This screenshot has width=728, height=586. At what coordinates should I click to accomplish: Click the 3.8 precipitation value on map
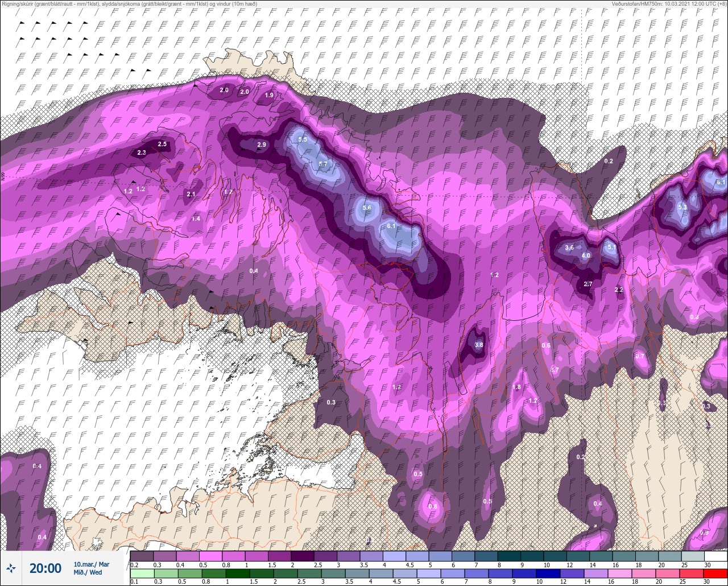pos(479,345)
